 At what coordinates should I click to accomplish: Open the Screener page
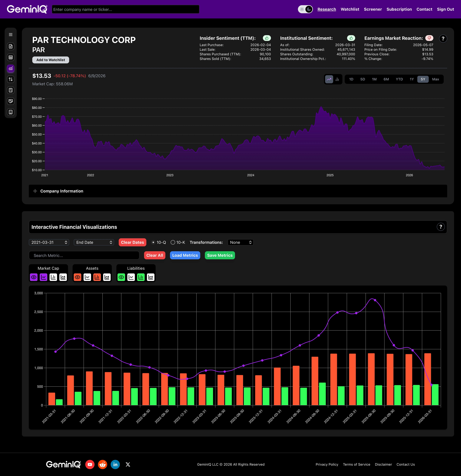373,9
